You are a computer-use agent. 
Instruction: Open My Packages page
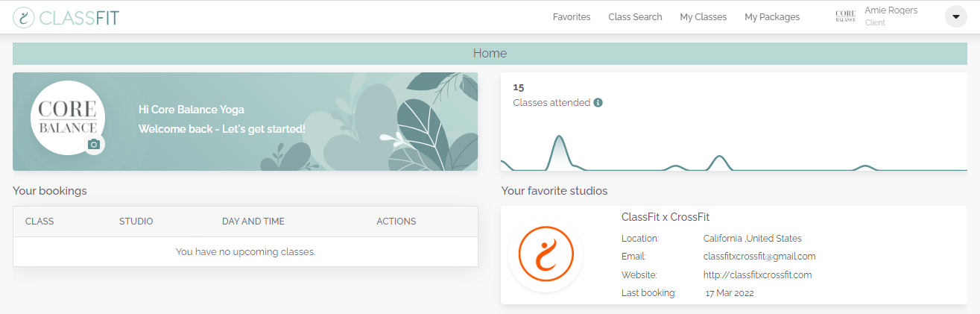(772, 17)
